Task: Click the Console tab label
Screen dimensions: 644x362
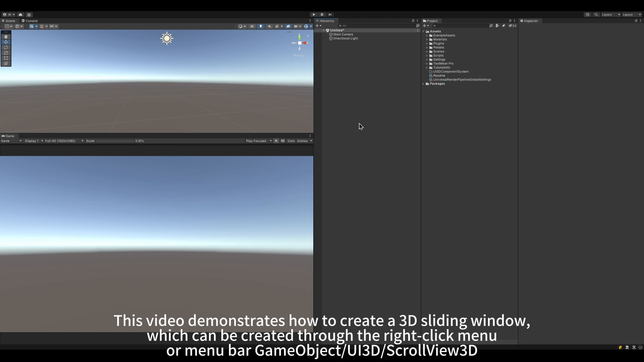Action: point(31,21)
